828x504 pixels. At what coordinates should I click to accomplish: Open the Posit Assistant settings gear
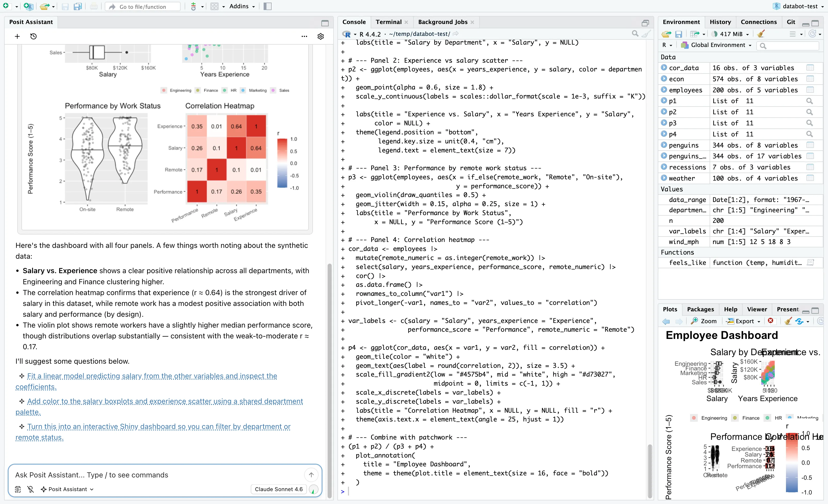tap(320, 36)
